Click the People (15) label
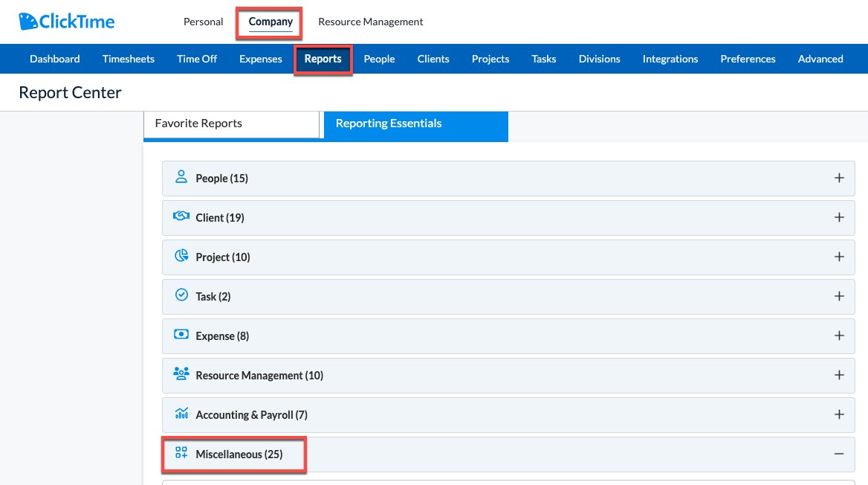The image size is (868, 485). [221, 179]
